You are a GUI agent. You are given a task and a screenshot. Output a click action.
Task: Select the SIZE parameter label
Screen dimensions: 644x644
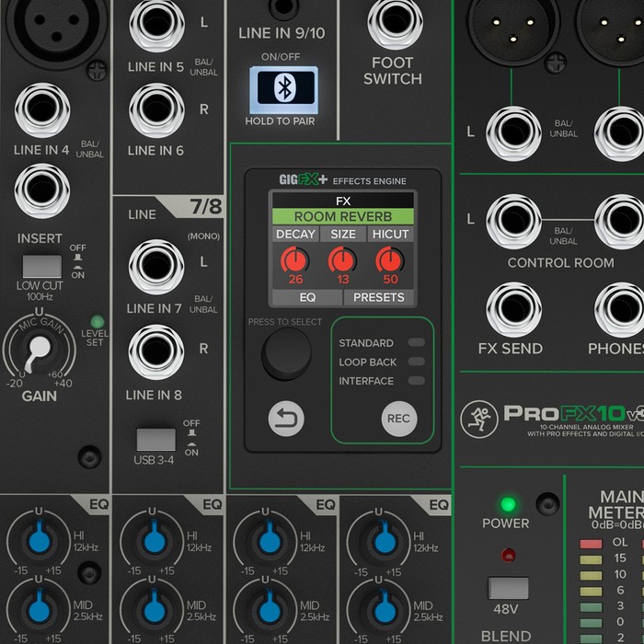(343, 234)
